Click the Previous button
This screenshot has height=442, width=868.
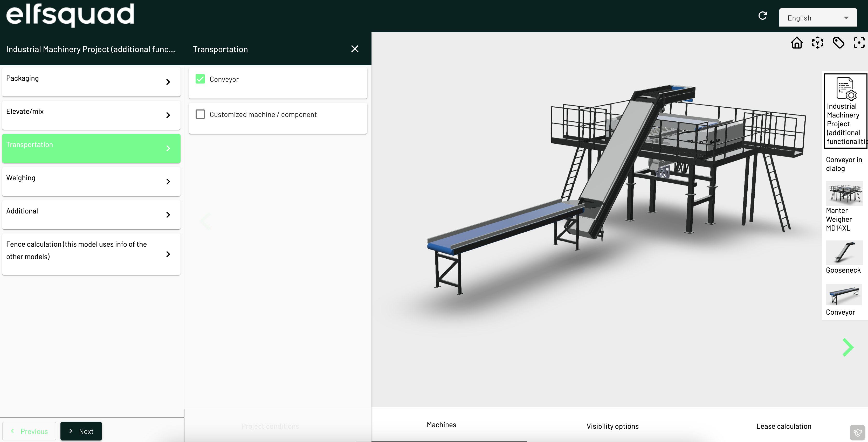click(x=29, y=431)
